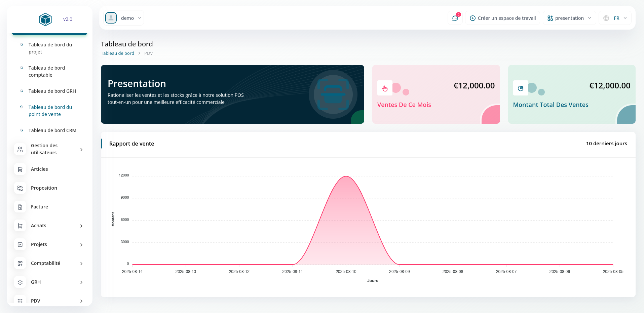Viewport: 644px width, 313px height.
Task: Click the Tableau de bord breadcrumb link
Action: pos(117,53)
